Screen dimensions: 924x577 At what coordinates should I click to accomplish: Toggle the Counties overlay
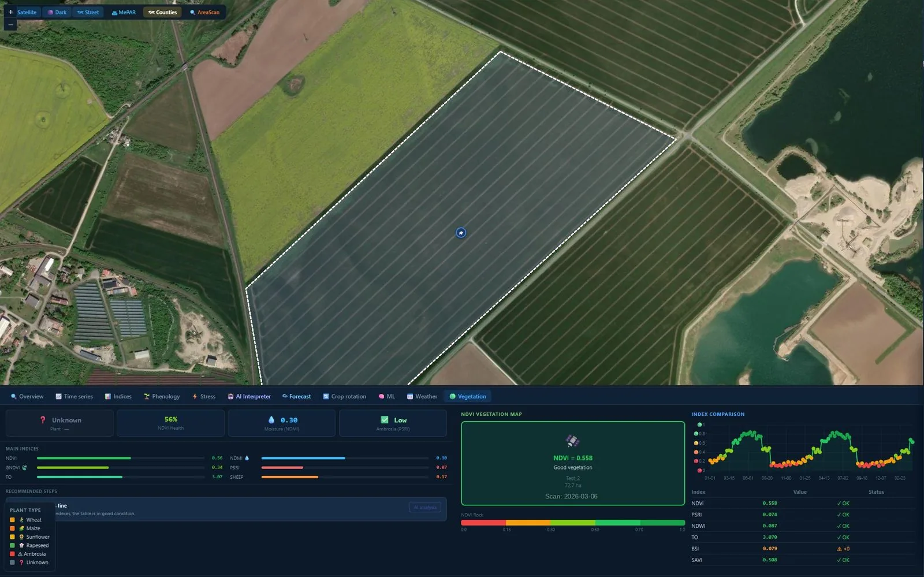coord(162,12)
